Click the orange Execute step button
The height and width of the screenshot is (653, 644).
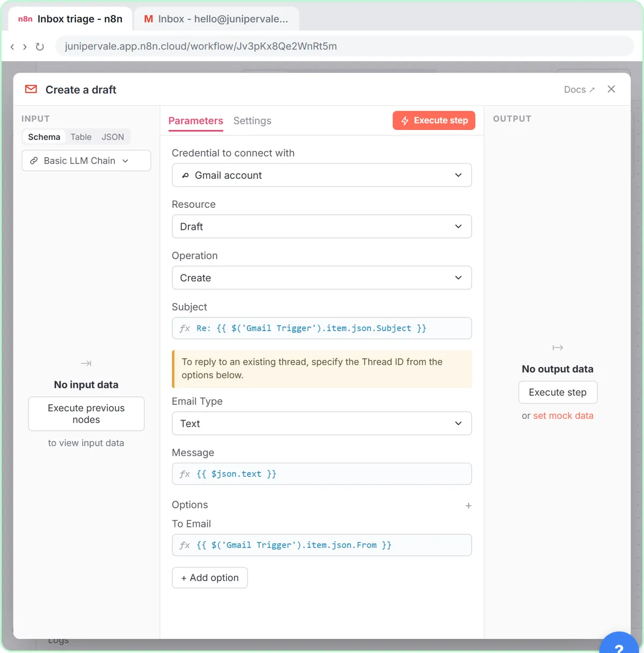point(434,120)
